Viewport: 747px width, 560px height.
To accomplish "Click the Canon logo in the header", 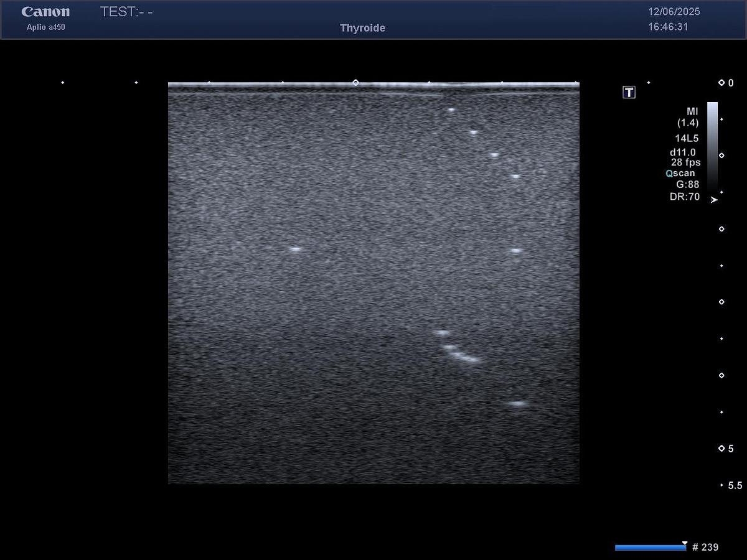I will (x=45, y=12).
